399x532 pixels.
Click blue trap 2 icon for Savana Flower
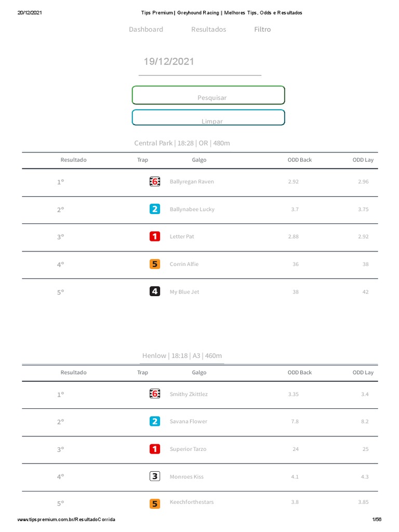click(154, 421)
